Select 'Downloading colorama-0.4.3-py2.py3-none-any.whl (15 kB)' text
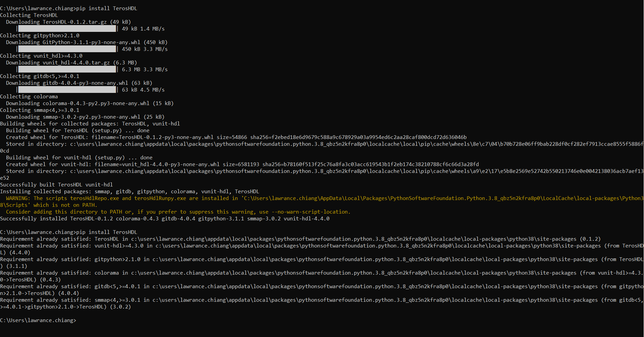Screen dimensions: 644x337 click(x=90, y=103)
